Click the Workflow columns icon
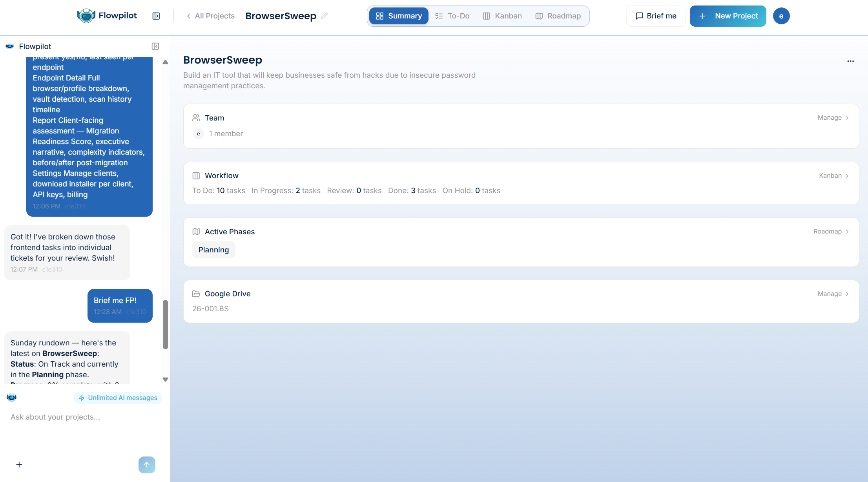This screenshot has height=482, width=868. pos(196,176)
